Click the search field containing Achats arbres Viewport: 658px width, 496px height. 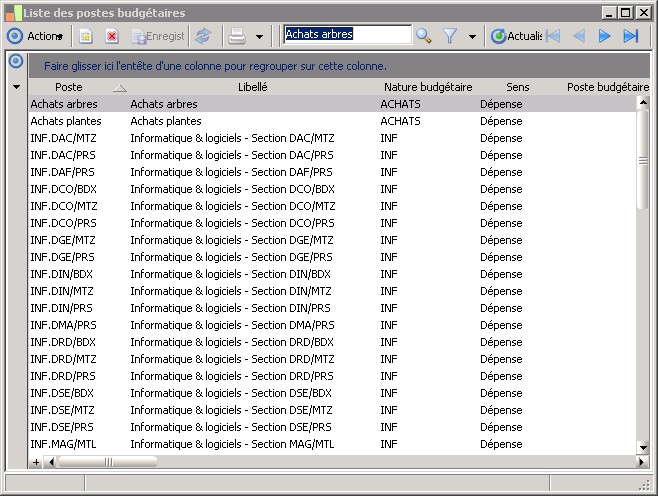[x=346, y=35]
